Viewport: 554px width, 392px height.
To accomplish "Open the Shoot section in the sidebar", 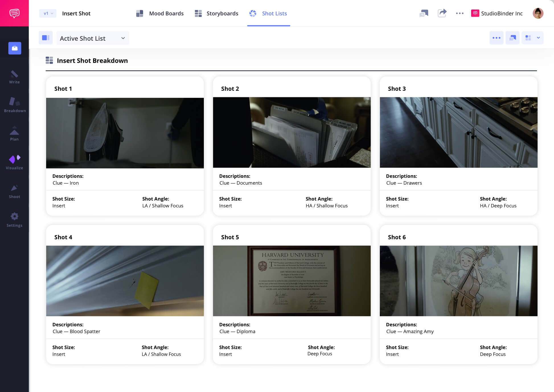I will click(14, 189).
